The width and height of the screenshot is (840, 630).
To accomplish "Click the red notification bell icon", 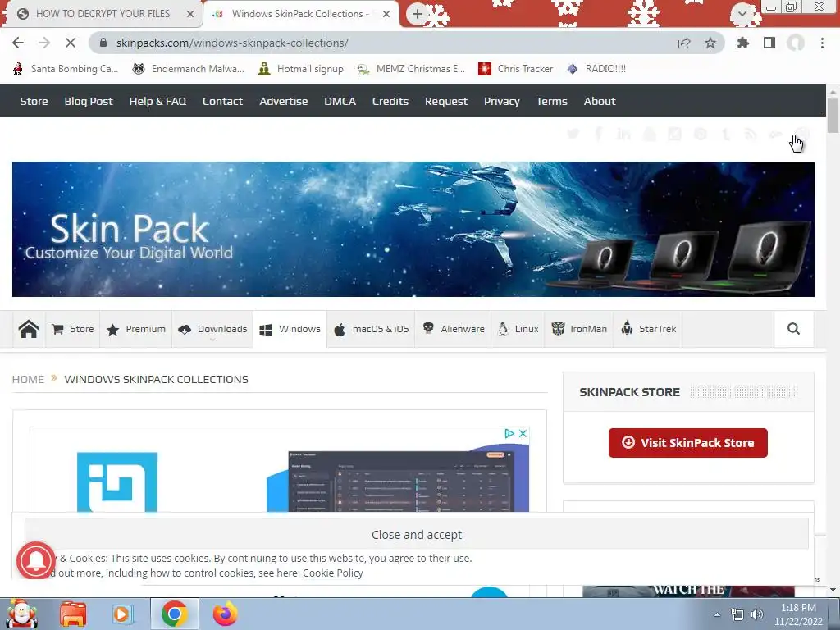I will point(36,560).
